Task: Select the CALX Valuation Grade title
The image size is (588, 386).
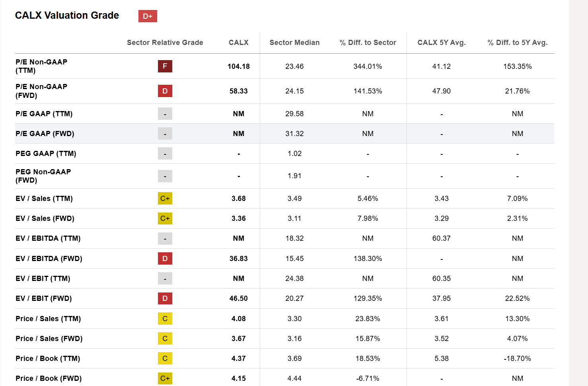Action: pyautogui.click(x=66, y=16)
